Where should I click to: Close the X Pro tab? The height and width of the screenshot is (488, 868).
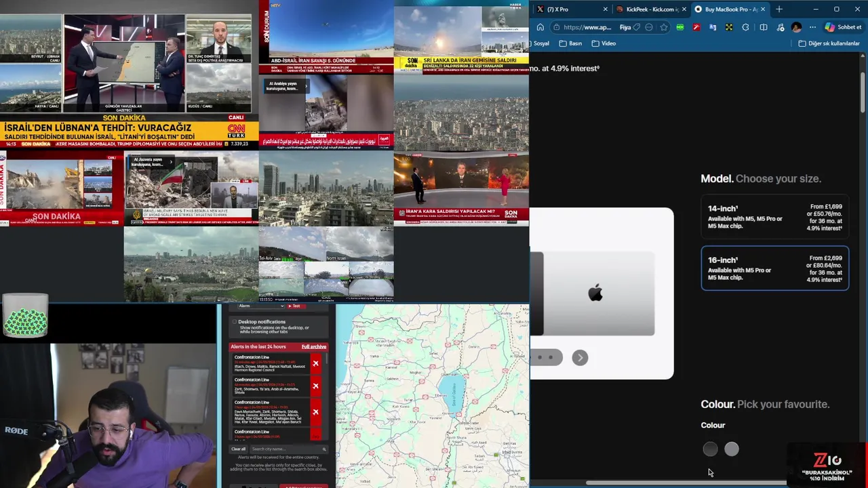click(606, 9)
